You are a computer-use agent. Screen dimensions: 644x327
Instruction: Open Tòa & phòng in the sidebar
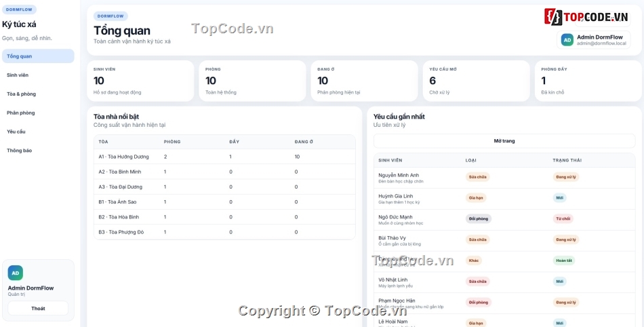(x=38, y=94)
